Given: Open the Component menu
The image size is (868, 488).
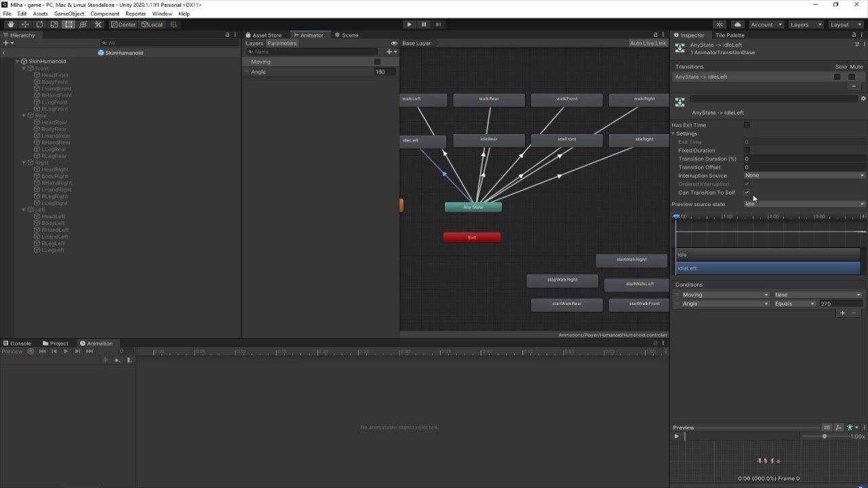Looking at the screenshot, I should 104,14.
